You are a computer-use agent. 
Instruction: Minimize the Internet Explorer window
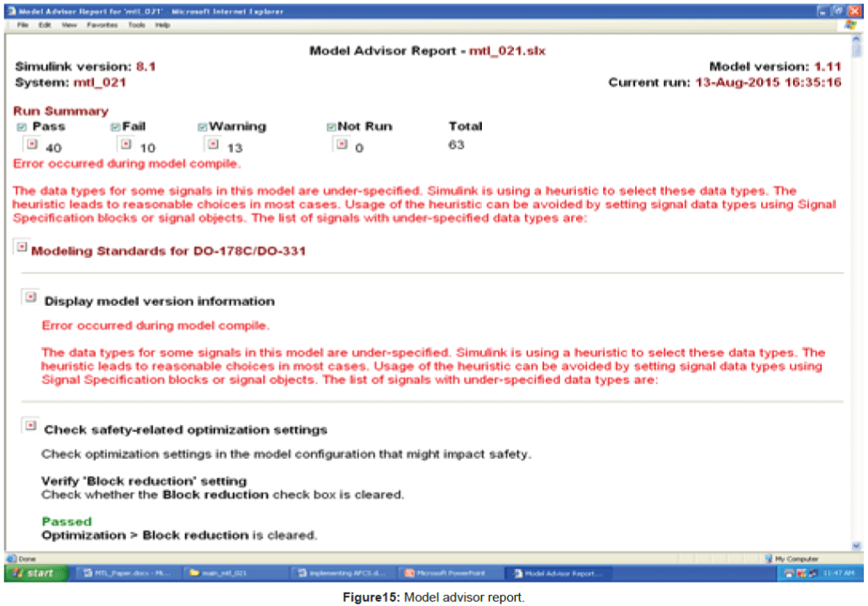[x=823, y=11]
